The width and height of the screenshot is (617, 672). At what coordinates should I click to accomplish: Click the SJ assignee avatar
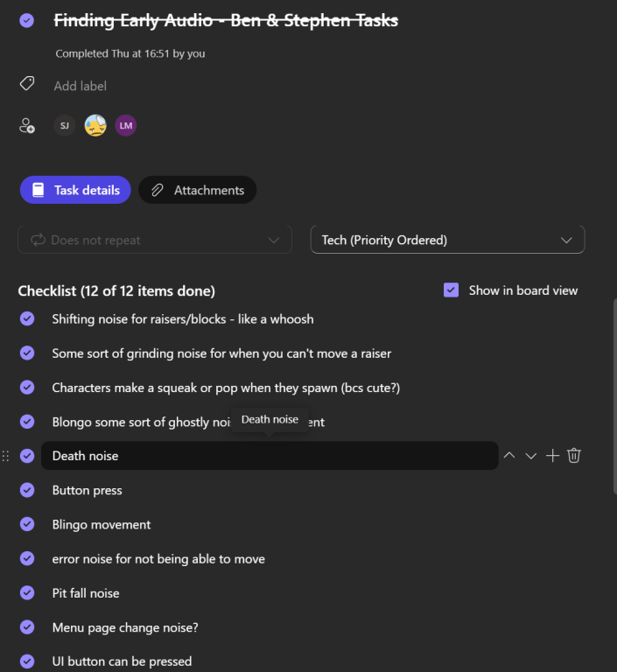point(64,126)
